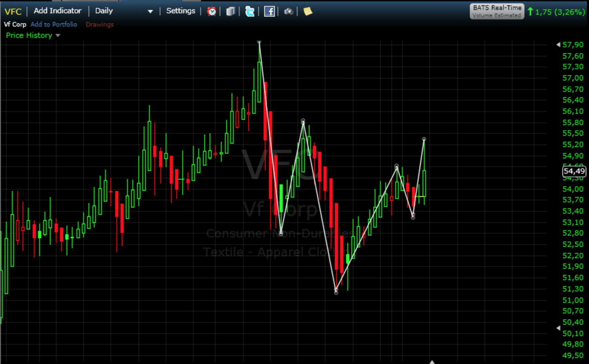Click the VFC ticker symbol
Viewport: 589px width, 364px height.
click(x=13, y=12)
